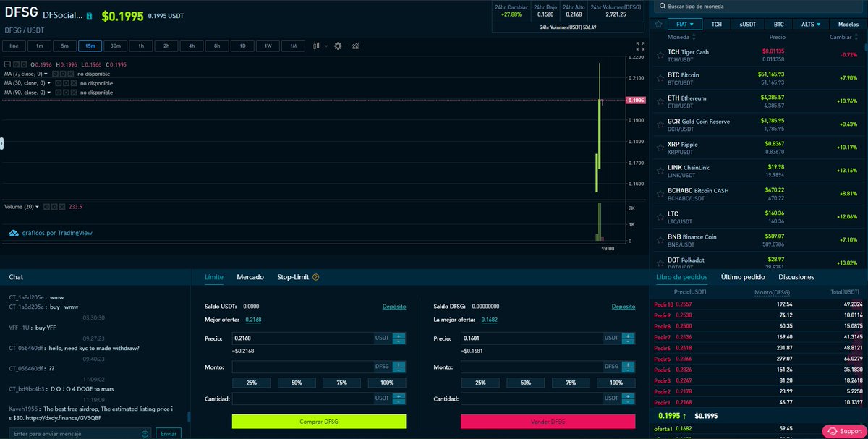Favorite BTC Bitcoin with its star icon
This screenshot has width=868, height=439.
(x=659, y=75)
